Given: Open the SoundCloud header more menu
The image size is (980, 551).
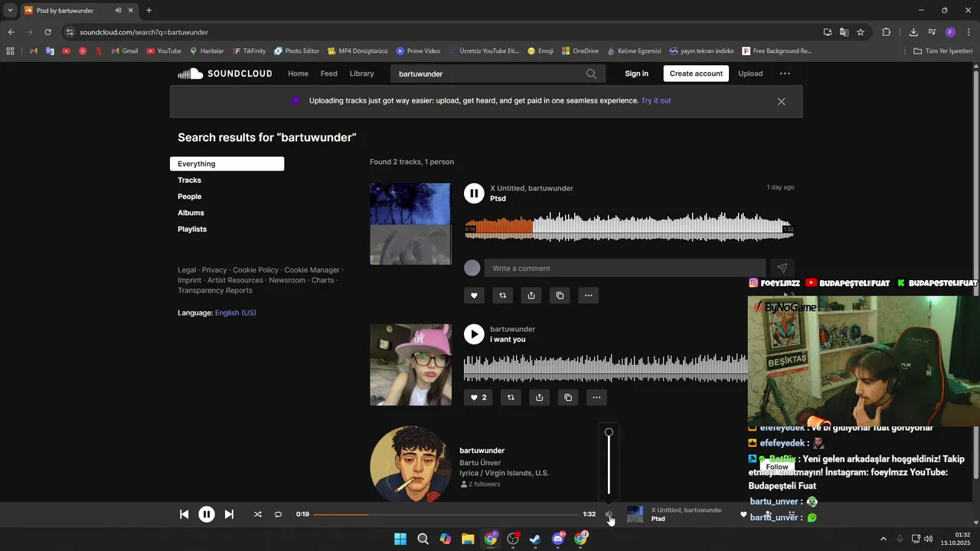Looking at the screenshot, I should tap(785, 73).
